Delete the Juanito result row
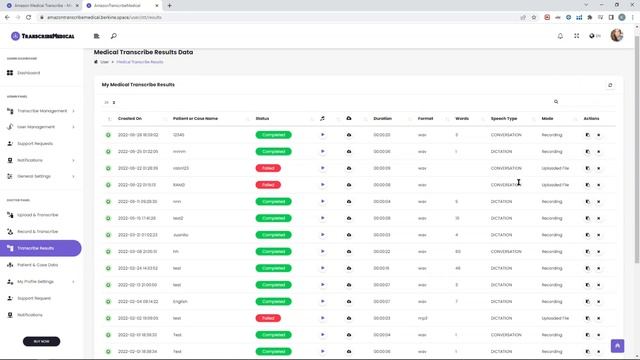The height and width of the screenshot is (360, 640). [x=598, y=235]
